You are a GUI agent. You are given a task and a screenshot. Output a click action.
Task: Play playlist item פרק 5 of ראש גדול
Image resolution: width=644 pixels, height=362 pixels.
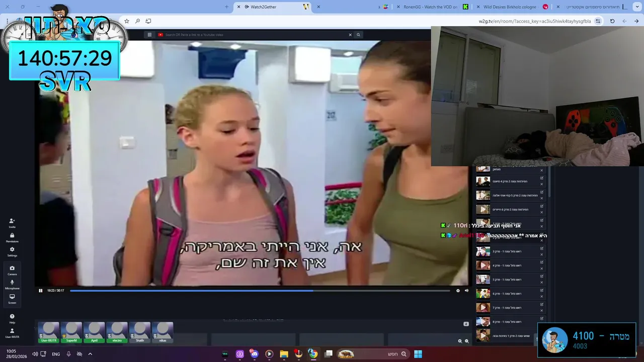click(x=483, y=279)
